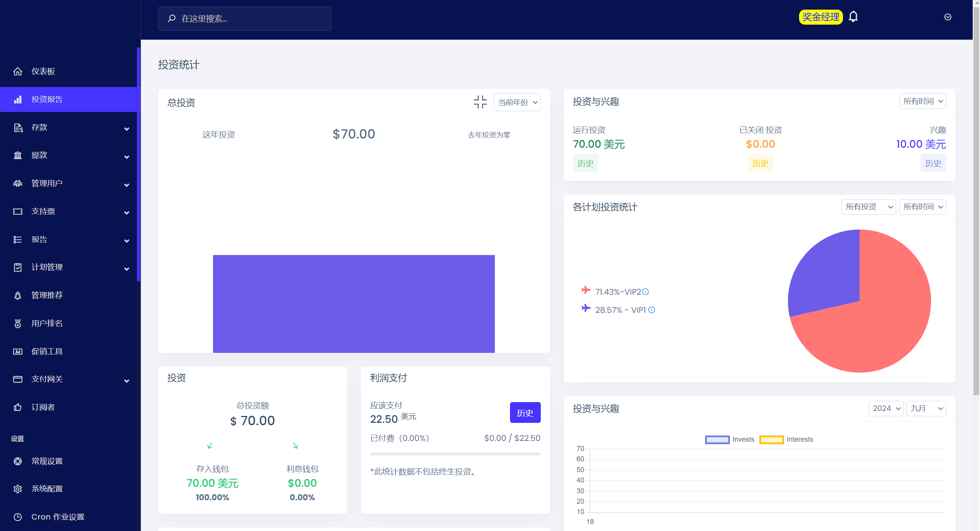
Task: Click the 在这里搜索 search field
Action: pos(245,18)
